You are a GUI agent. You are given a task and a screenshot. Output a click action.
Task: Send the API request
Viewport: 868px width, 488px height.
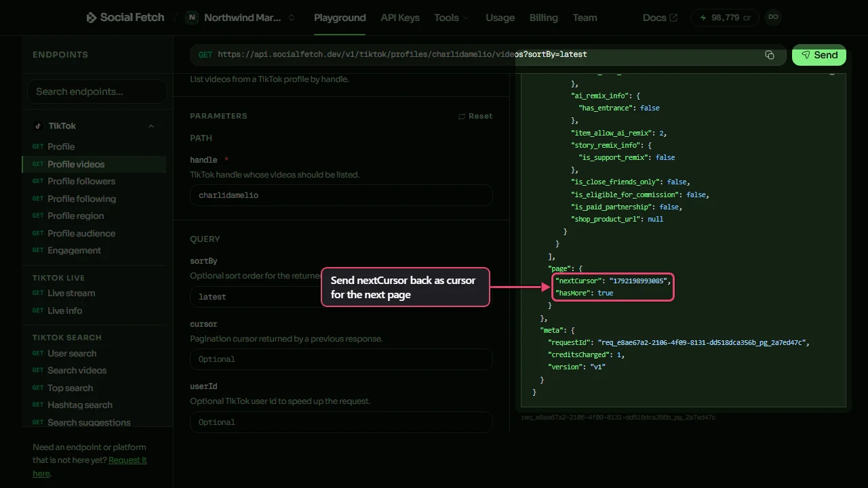(819, 55)
